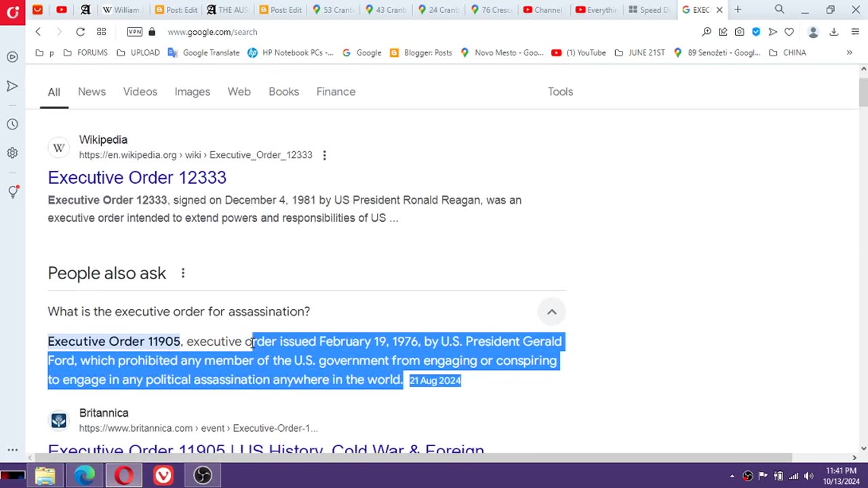Add page to bookmarks with heart icon
The image size is (868, 488).
click(789, 32)
